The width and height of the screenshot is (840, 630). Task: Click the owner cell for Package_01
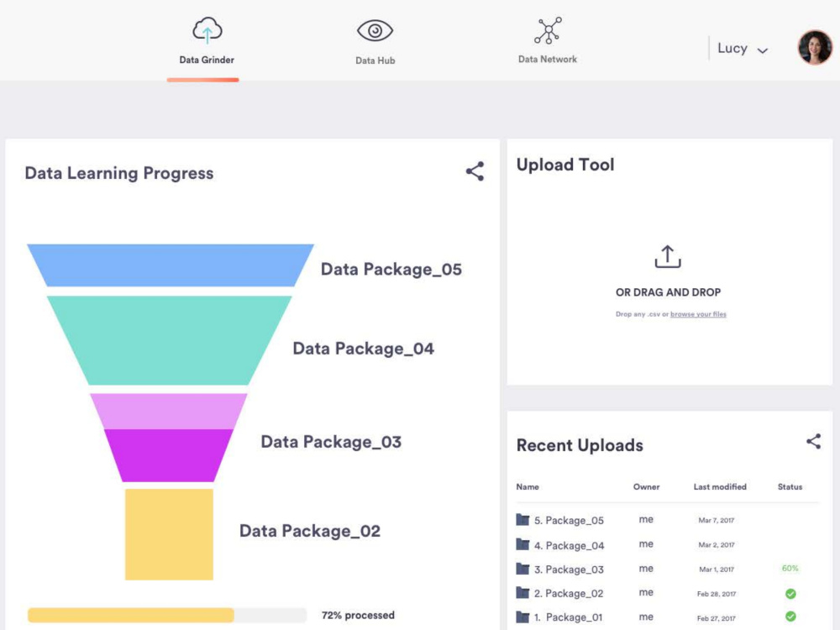tap(646, 617)
